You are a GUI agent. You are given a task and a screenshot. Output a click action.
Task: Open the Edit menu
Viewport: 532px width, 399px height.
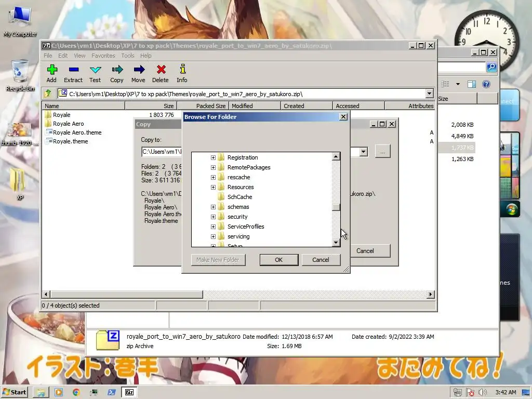click(63, 56)
